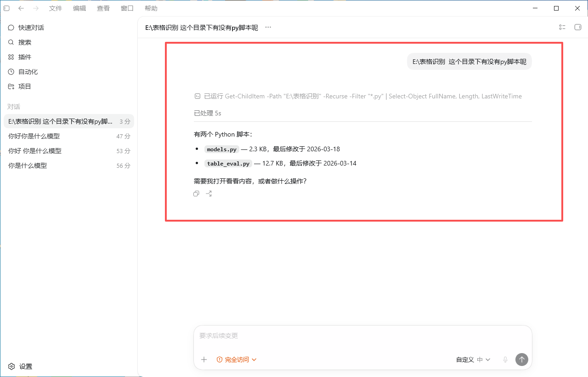588x377 pixels.
Task: Open 设置 settings at the bottom-left
Action: coord(21,366)
